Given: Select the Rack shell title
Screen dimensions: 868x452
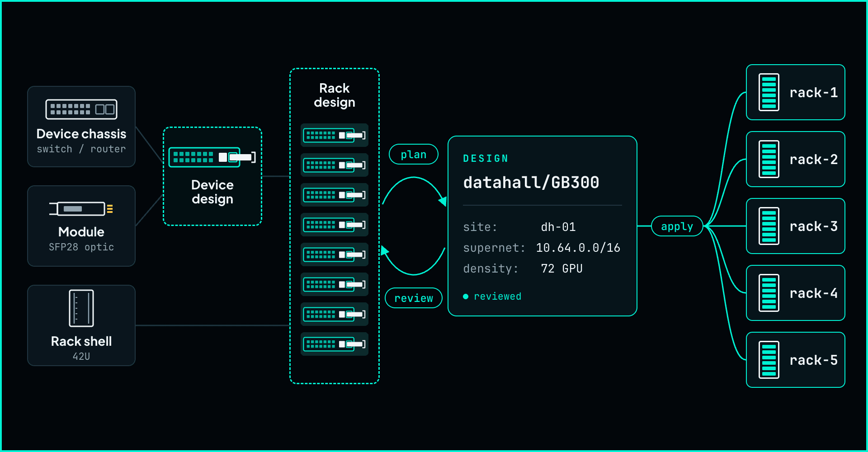Looking at the screenshot, I should click(81, 341).
